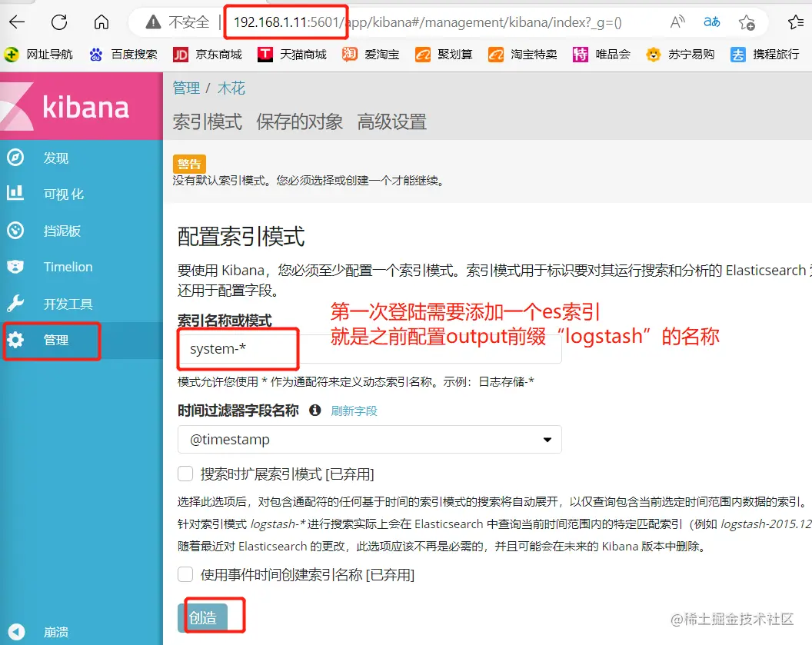Open the favorites list star icon

[795, 22]
